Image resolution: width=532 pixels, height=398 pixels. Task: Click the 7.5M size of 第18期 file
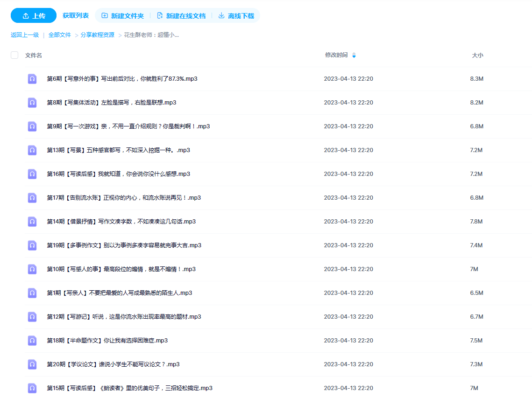click(x=476, y=340)
